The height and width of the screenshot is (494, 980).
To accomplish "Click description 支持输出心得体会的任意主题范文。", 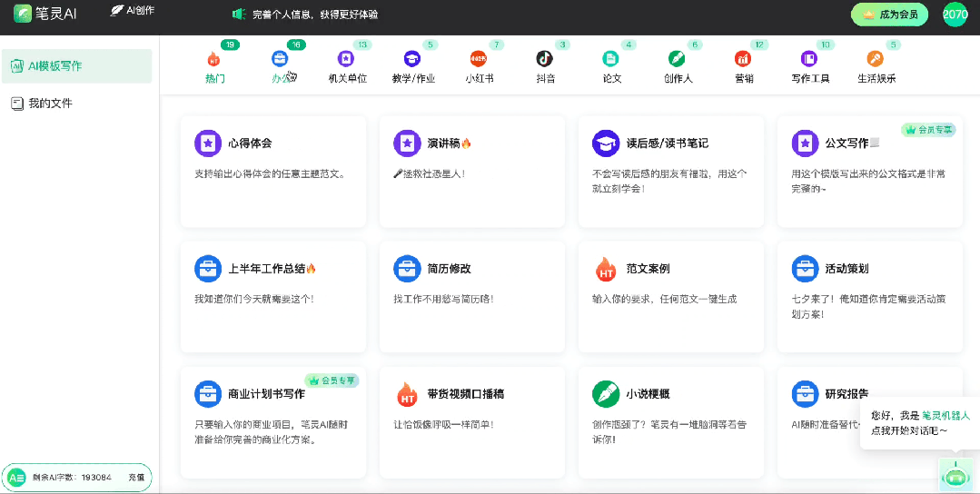I will click(270, 173).
